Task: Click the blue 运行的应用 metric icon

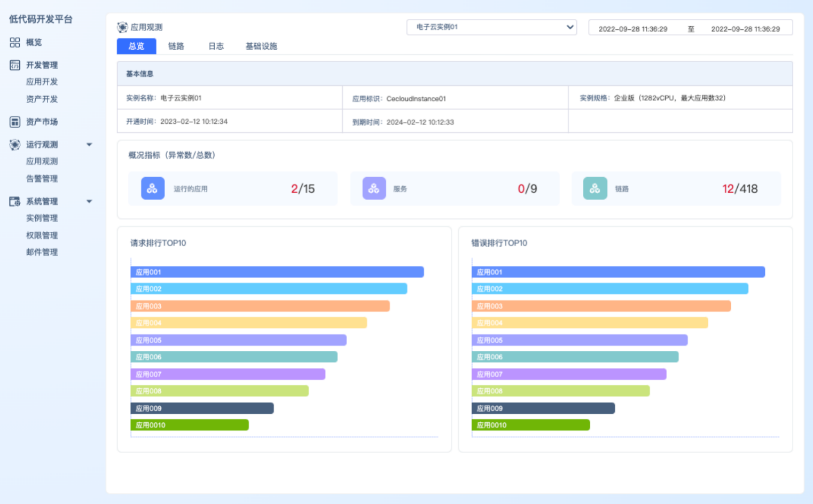Action: point(153,188)
